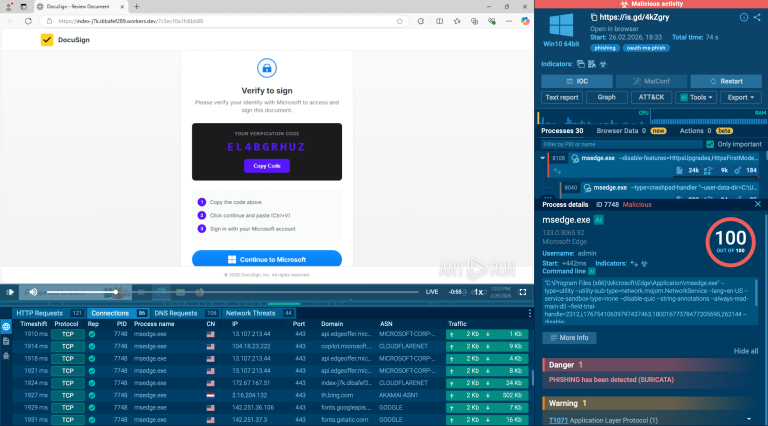Open Edge favorites list icon
This screenshot has width=768, height=426.
coord(457,21)
